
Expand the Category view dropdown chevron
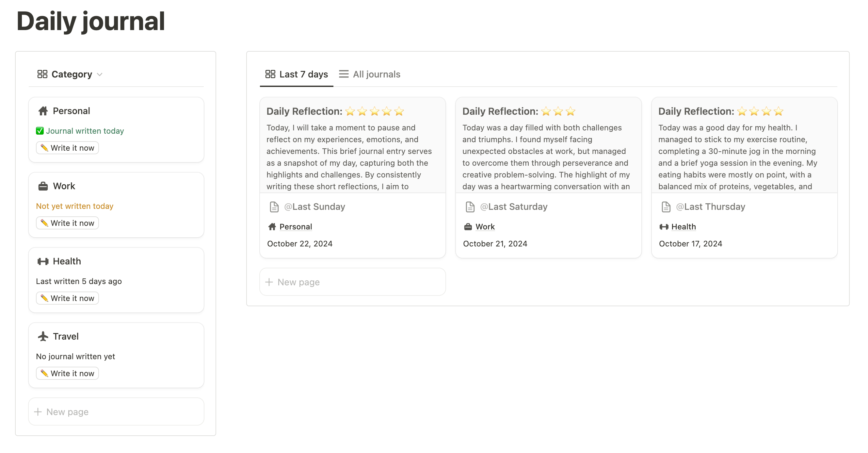(99, 75)
